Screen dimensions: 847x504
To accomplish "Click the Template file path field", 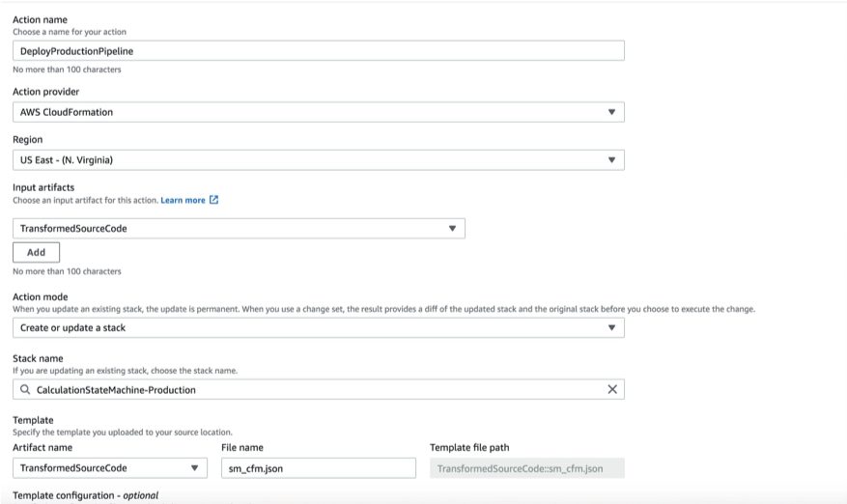I will point(527,468).
